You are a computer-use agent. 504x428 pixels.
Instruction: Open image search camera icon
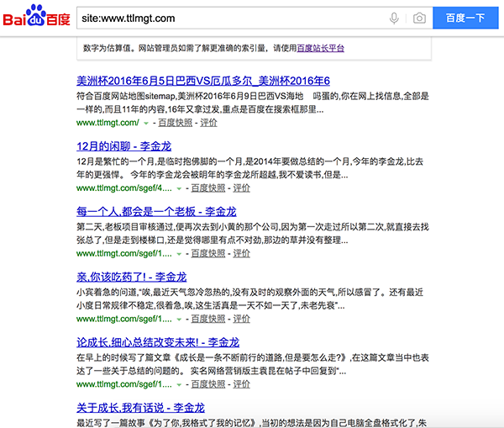419,18
